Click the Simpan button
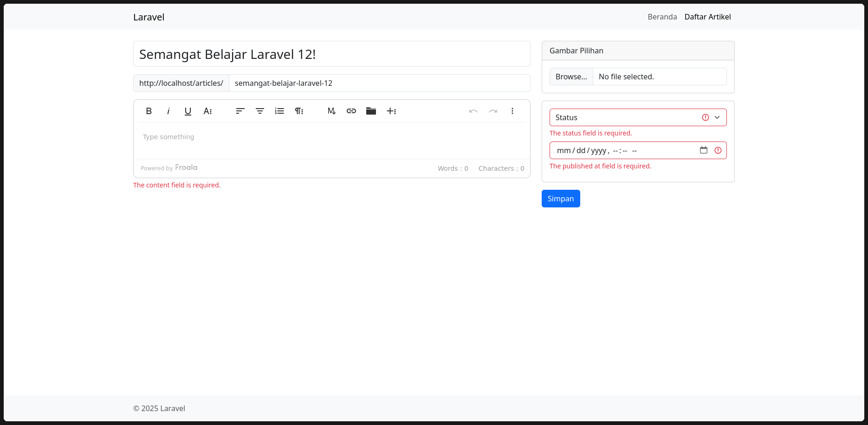 pos(561,199)
